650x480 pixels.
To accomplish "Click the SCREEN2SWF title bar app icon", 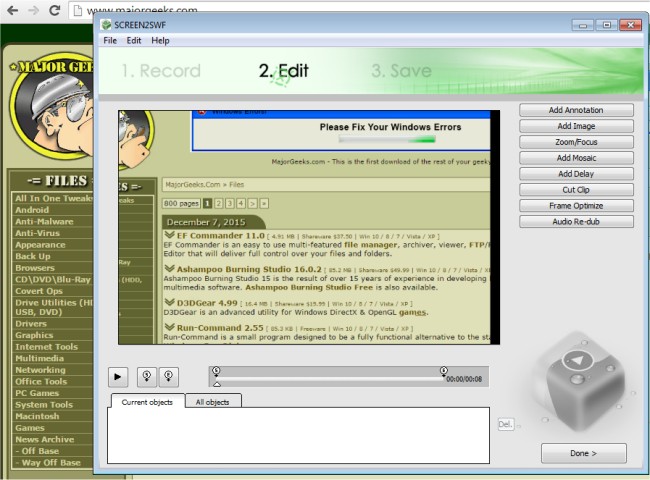I will 107,25.
